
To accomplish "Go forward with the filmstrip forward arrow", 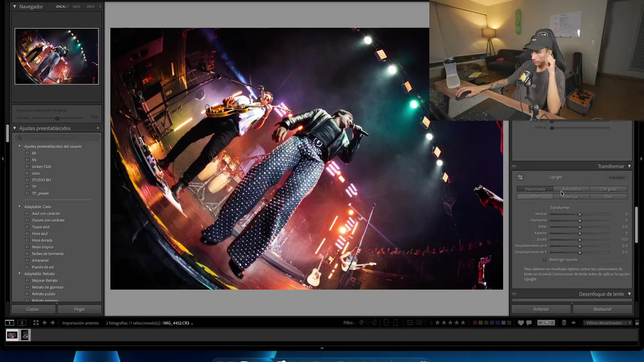I will pos(52,323).
